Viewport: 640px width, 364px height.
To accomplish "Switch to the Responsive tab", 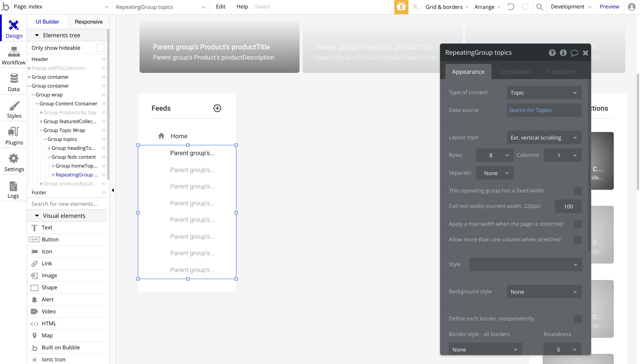I will click(x=88, y=22).
